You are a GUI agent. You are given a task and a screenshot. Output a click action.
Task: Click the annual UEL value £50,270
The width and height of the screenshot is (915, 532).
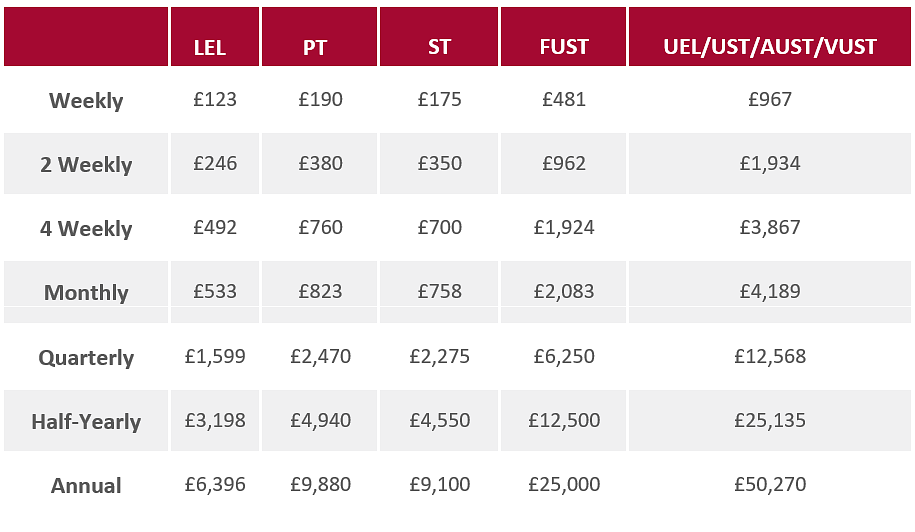[769, 485]
